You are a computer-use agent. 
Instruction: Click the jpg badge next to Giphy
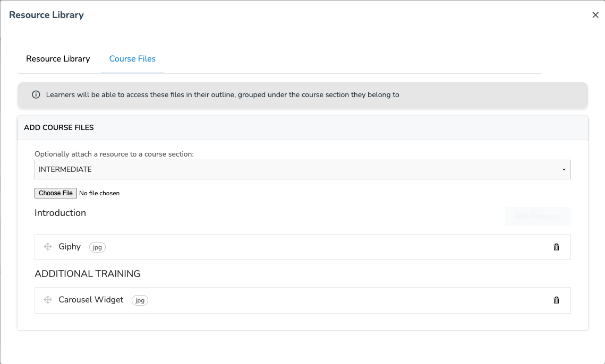97,247
